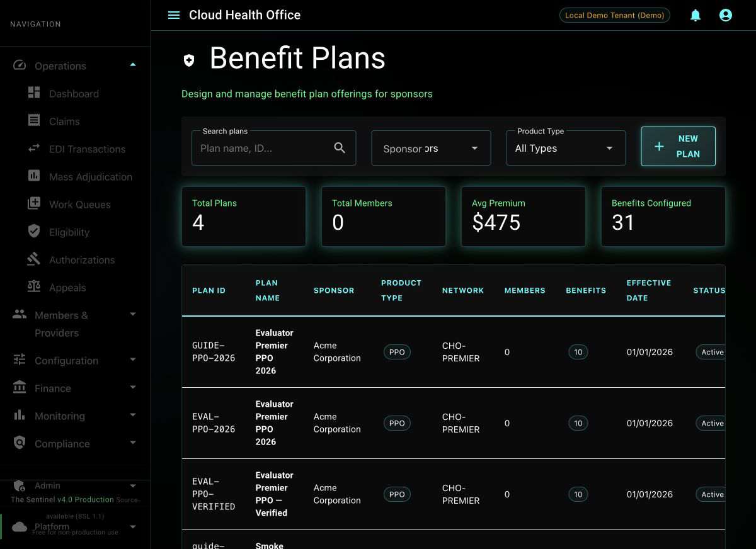The width and height of the screenshot is (756, 549).
Task: Click the Configuration sliders icon
Action: pos(20,360)
